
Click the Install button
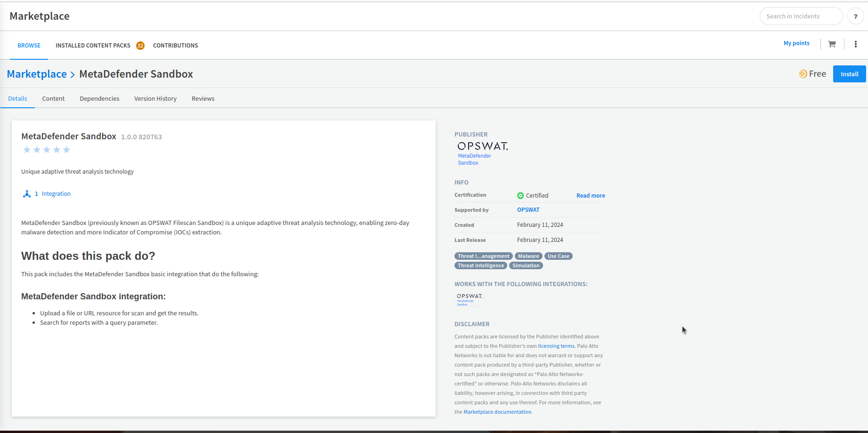(850, 74)
